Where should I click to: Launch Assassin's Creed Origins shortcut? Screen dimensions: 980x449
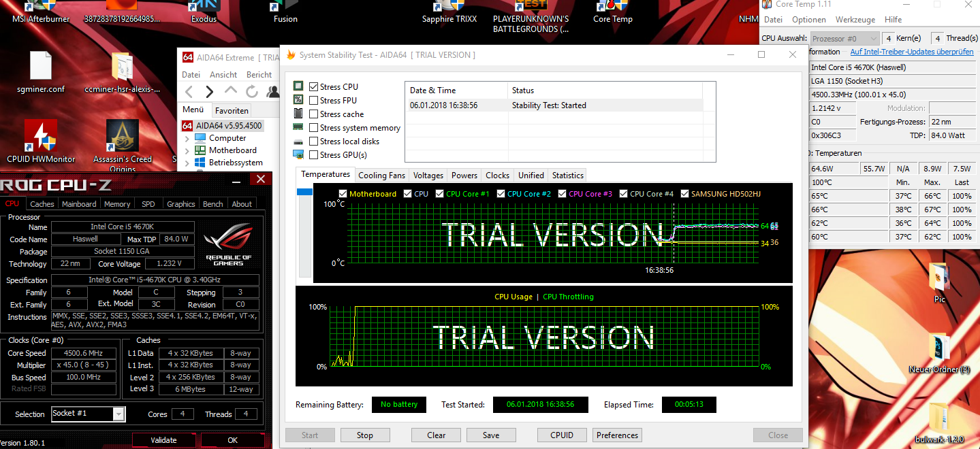point(123,146)
